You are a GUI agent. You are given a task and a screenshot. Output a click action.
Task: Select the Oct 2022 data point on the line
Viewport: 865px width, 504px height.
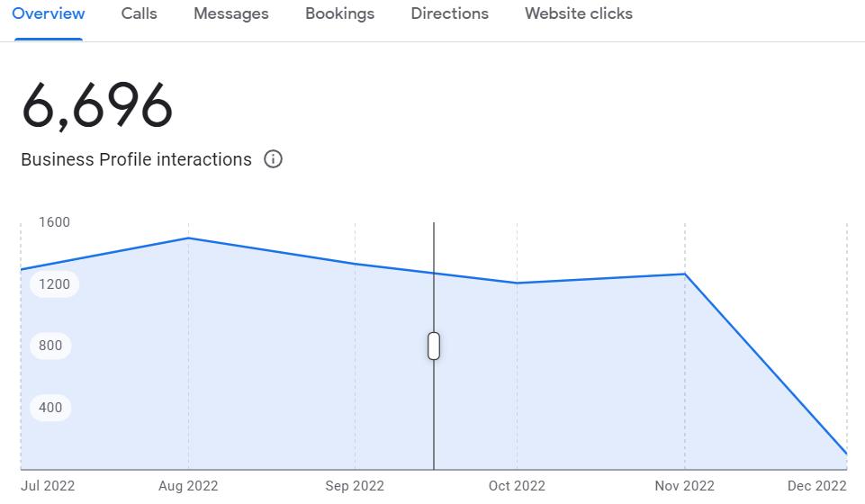(517, 283)
